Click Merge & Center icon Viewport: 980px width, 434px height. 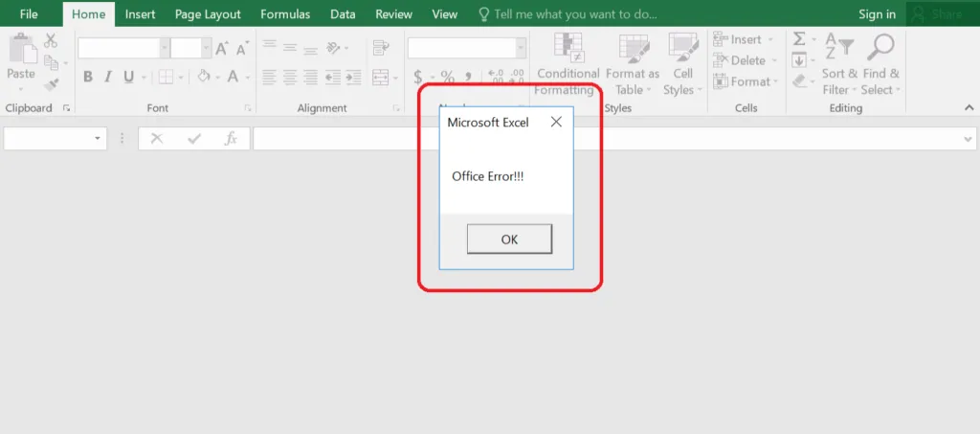[x=381, y=77]
